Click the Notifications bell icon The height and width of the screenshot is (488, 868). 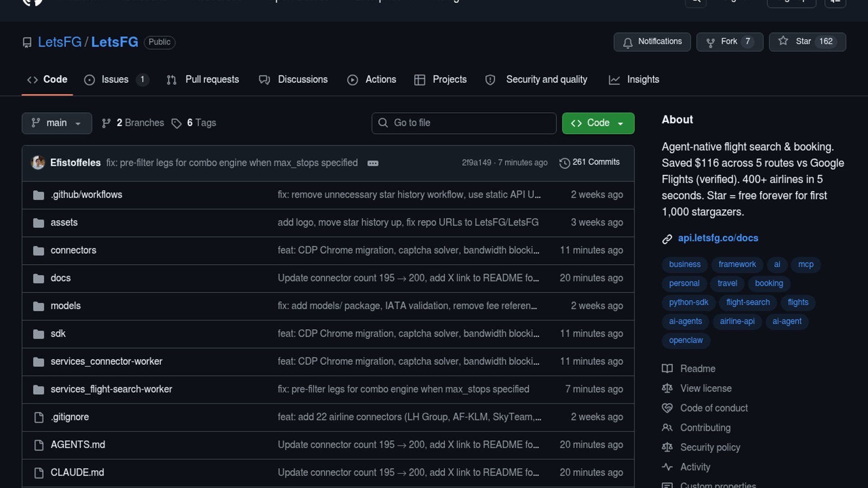click(627, 42)
